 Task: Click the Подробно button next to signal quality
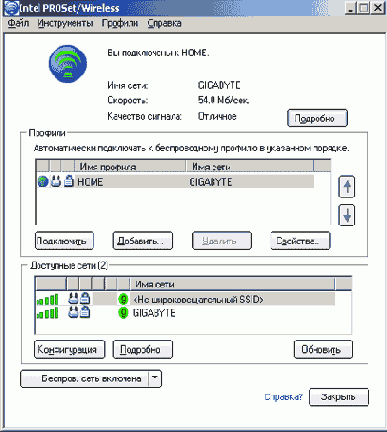tap(317, 118)
